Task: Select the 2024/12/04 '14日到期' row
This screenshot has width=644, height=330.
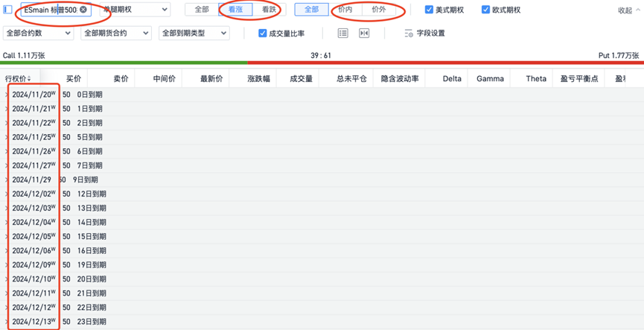Action: coord(322,222)
